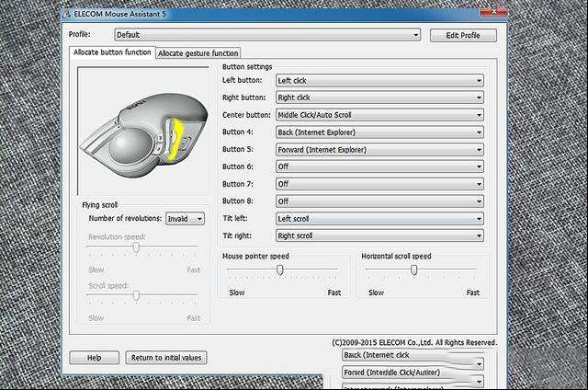
Task: Open Number of revolutions dropdown
Action: coord(186,219)
